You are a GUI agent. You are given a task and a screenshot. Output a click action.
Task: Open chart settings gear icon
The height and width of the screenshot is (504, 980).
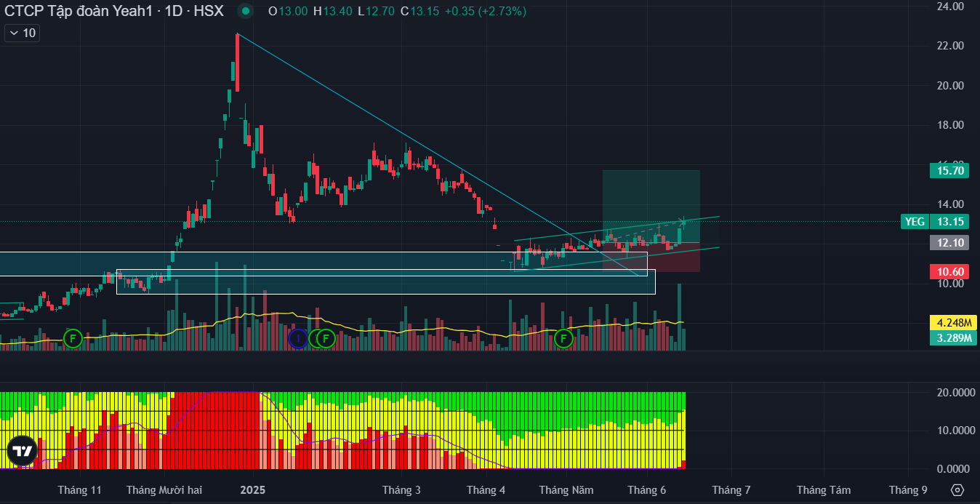[957, 489]
